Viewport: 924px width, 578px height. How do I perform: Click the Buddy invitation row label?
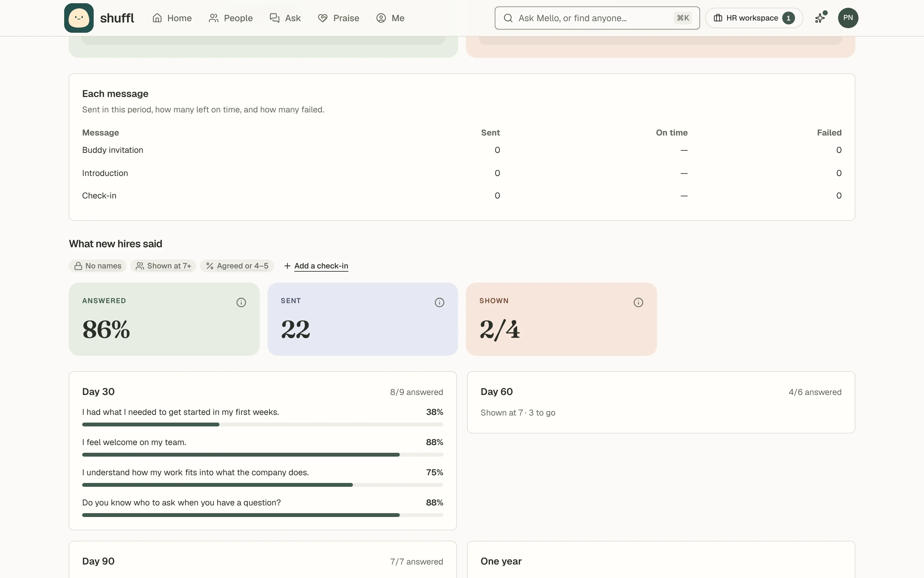click(x=113, y=150)
